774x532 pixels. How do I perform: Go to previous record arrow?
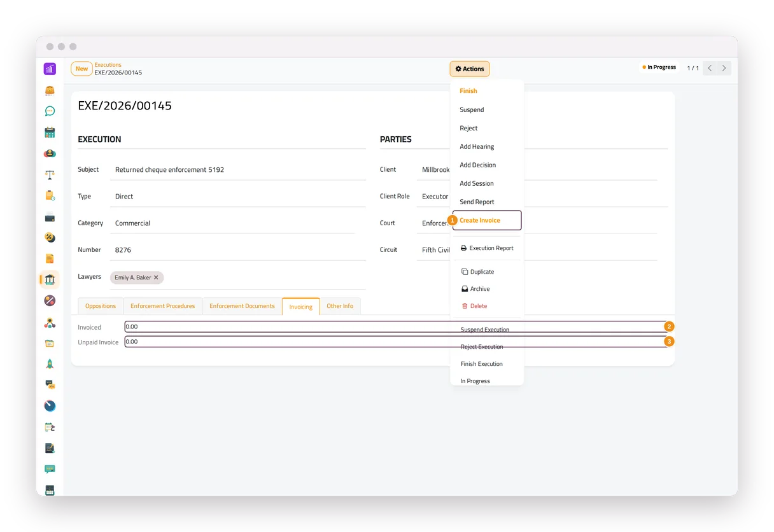pyautogui.click(x=710, y=68)
